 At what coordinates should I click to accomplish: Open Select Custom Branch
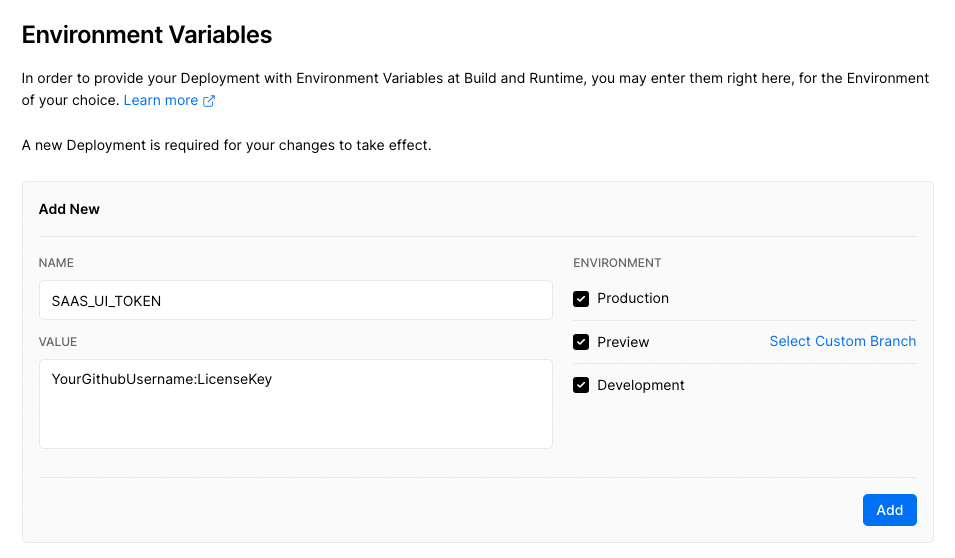[843, 341]
